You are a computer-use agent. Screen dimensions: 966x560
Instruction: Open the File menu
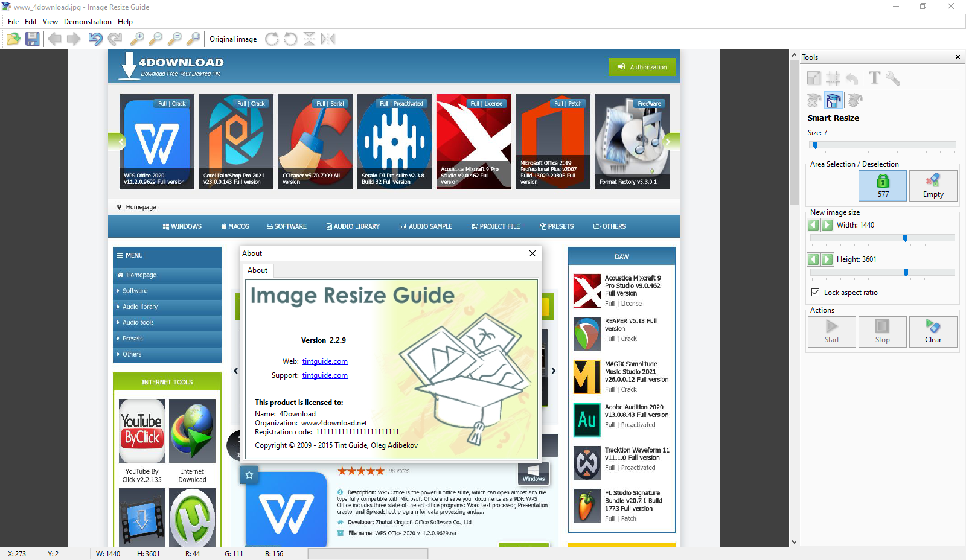point(13,22)
